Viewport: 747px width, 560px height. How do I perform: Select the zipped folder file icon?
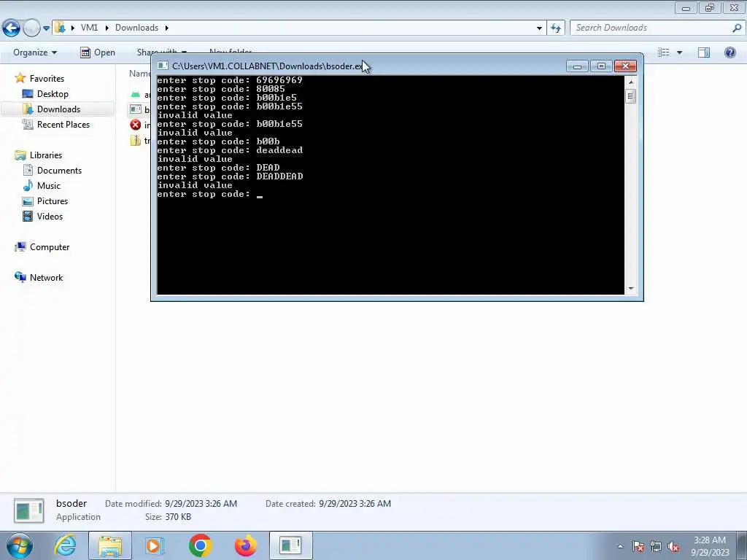tap(135, 140)
